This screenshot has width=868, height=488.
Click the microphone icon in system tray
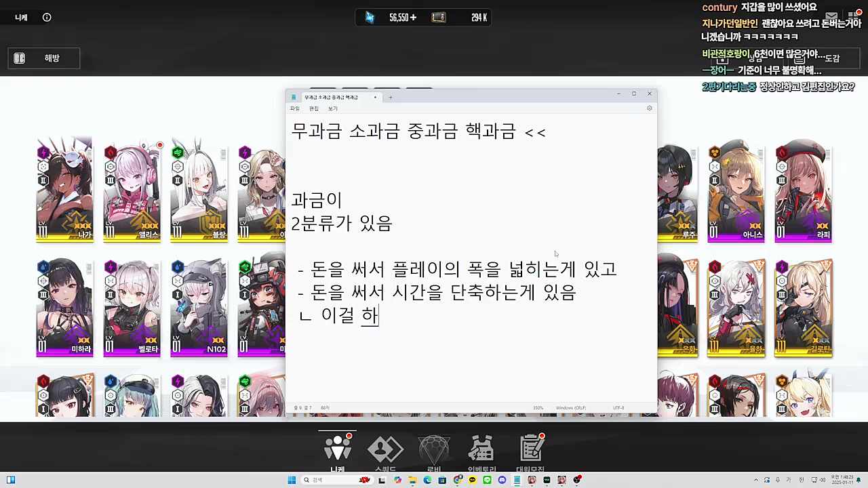tap(778, 480)
